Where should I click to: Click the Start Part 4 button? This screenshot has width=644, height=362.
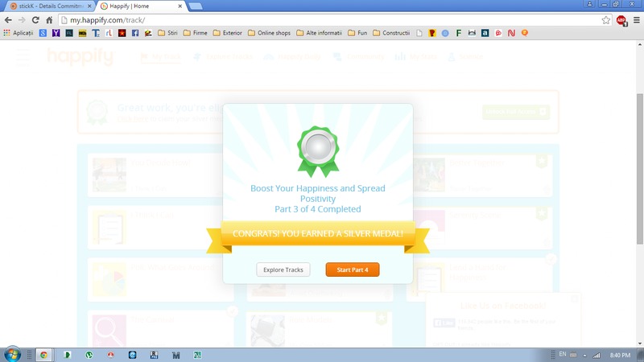click(353, 269)
